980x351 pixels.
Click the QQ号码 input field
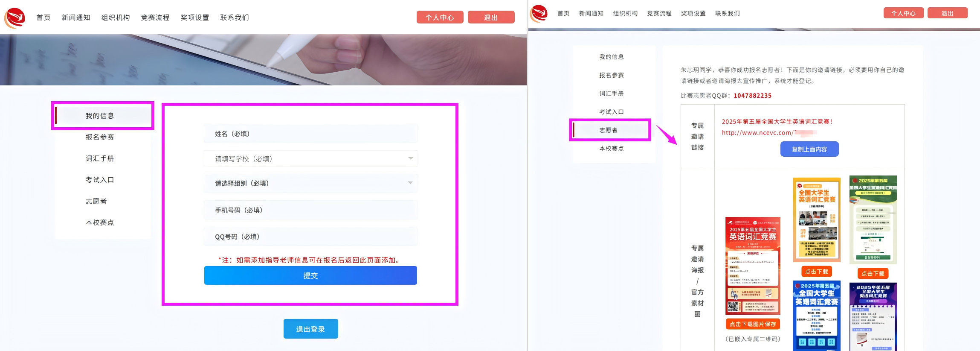pyautogui.click(x=310, y=237)
